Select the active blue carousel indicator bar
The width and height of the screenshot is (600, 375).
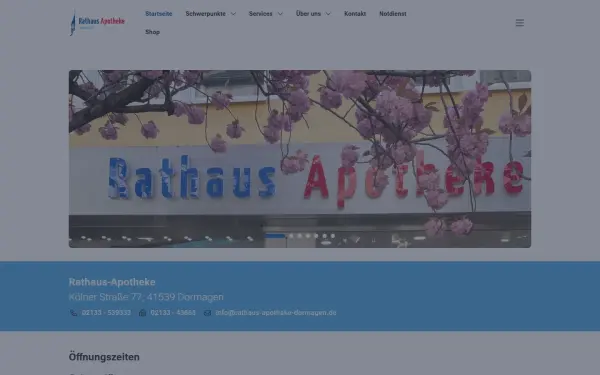coord(275,236)
